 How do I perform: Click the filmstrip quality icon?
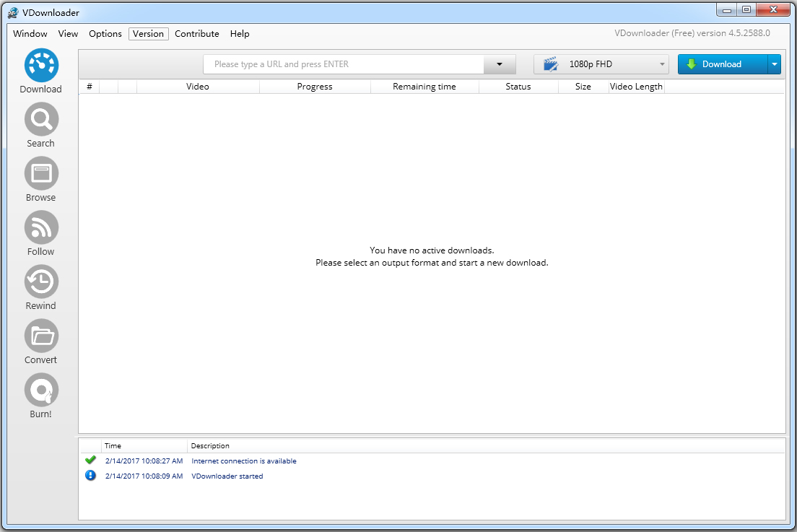(550, 64)
